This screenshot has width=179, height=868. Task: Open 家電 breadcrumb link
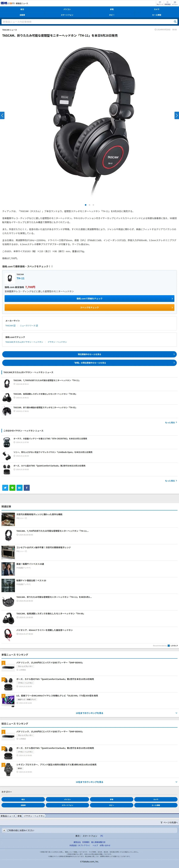[20, 816]
